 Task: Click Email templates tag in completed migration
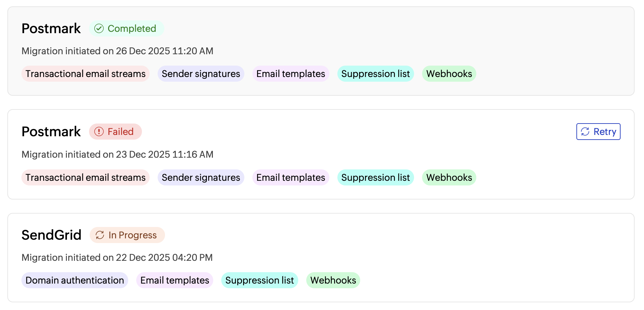coord(291,74)
